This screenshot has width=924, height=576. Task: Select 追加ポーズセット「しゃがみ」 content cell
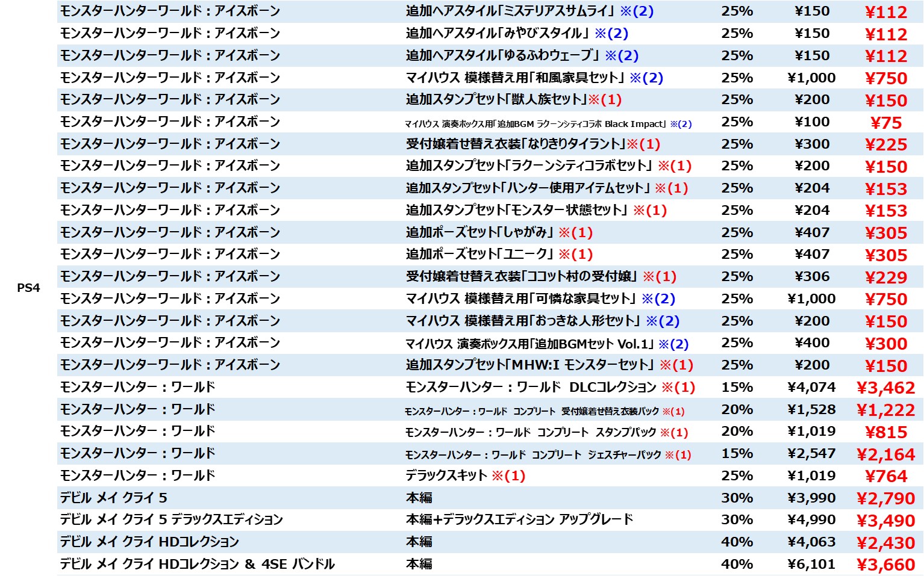click(x=499, y=232)
